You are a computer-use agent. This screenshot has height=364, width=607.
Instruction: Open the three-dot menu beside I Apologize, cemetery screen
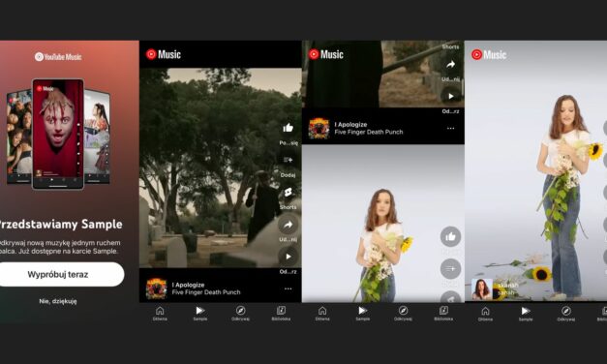[x=288, y=288]
